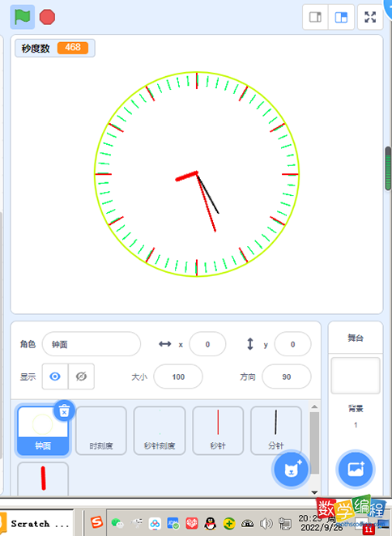Image resolution: width=392 pixels, height=536 pixels.
Task: Open Sogou input method taskbar icon
Action: point(96,522)
